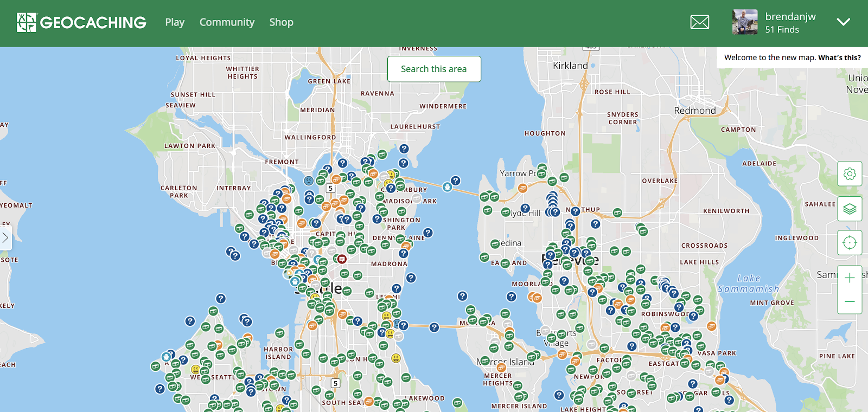Select the mystery cache east of Denny Blaine

coord(428,233)
